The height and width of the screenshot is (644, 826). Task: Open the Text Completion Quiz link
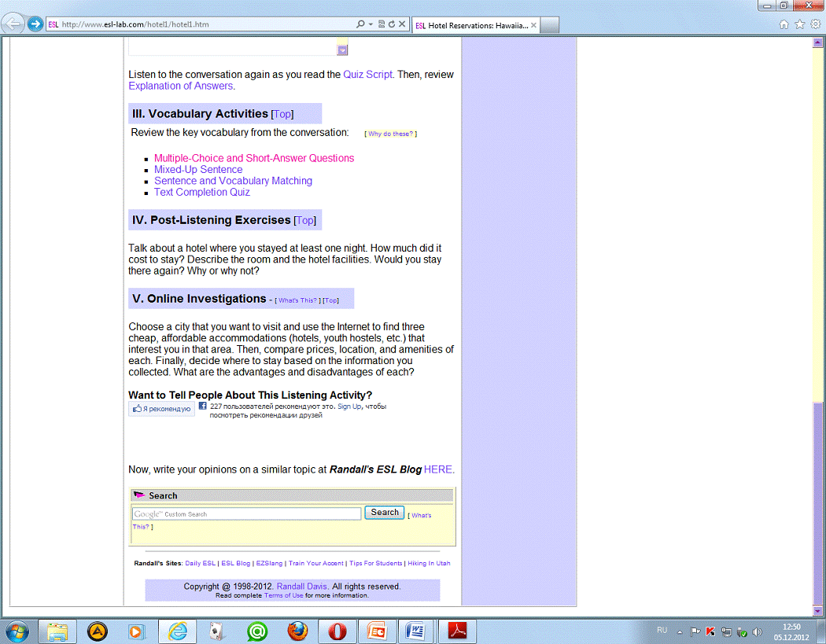[202, 192]
